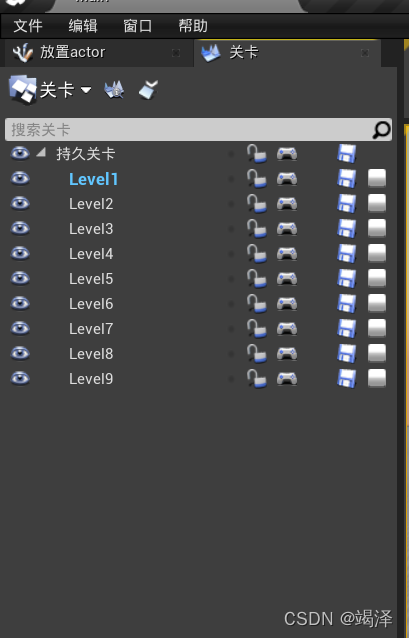Toggle visibility of Level5

[20, 278]
